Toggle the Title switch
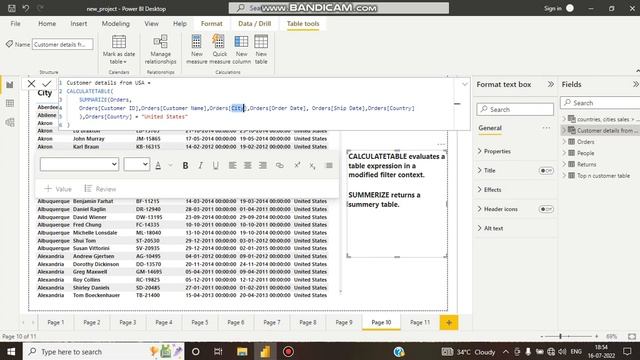Image resolution: width=640 pixels, height=360 pixels. click(x=546, y=171)
